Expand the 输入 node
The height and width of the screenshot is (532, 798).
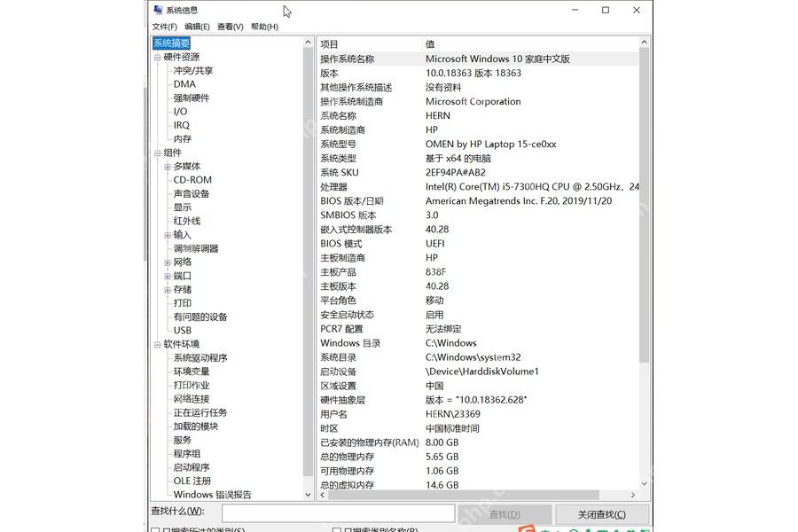[167, 235]
